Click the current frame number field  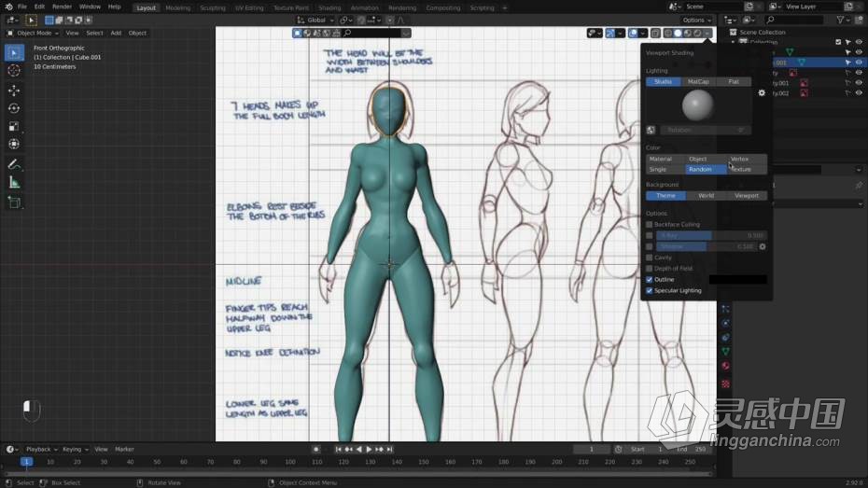point(591,449)
